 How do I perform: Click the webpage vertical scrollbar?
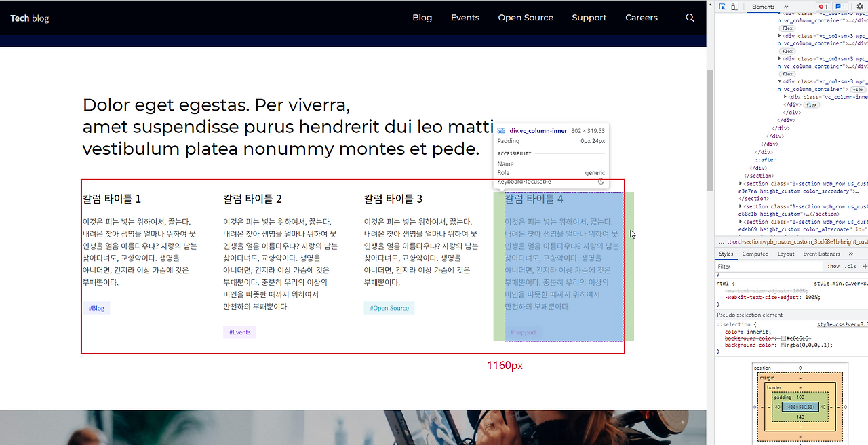710,129
